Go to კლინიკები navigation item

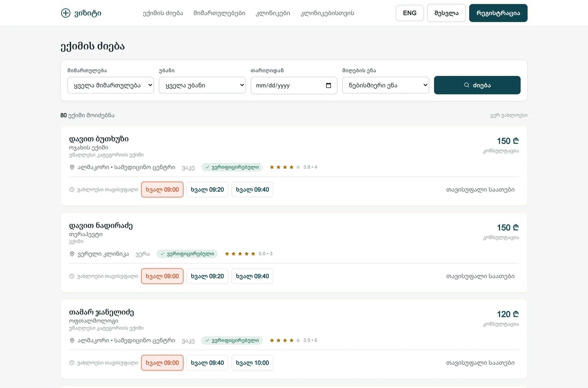[273, 13]
